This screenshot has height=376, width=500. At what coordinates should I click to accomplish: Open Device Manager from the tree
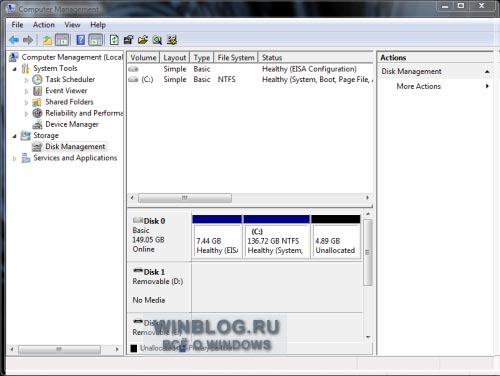pyautogui.click(x=72, y=124)
